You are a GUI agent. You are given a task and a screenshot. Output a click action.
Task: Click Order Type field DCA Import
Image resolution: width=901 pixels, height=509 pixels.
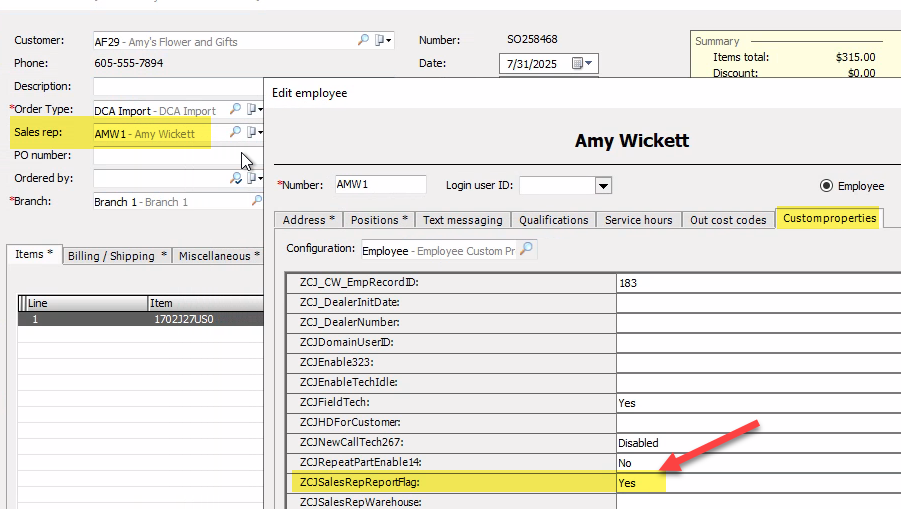161,110
